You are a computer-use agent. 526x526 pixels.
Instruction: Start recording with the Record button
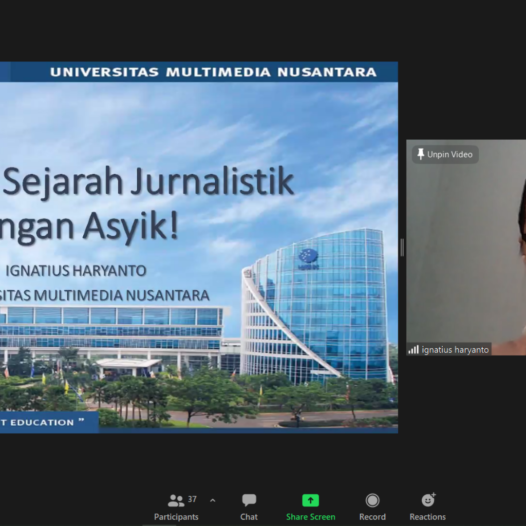click(372, 507)
